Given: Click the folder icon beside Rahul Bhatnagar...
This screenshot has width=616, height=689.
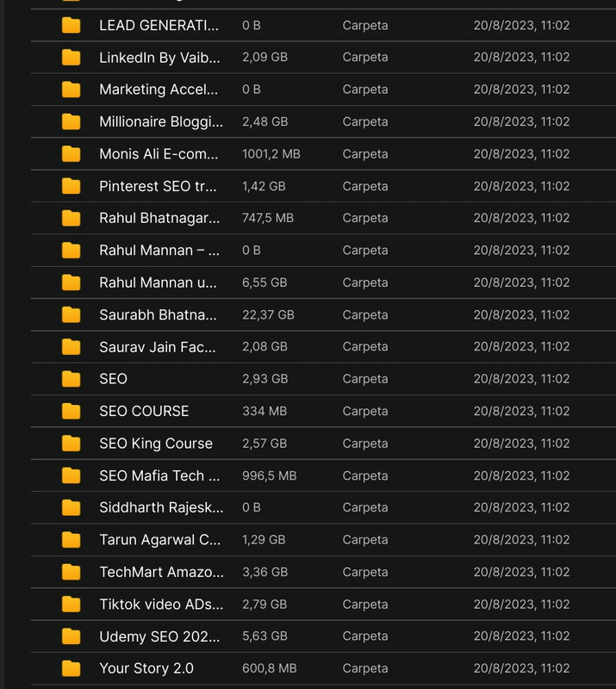Looking at the screenshot, I should tap(71, 218).
